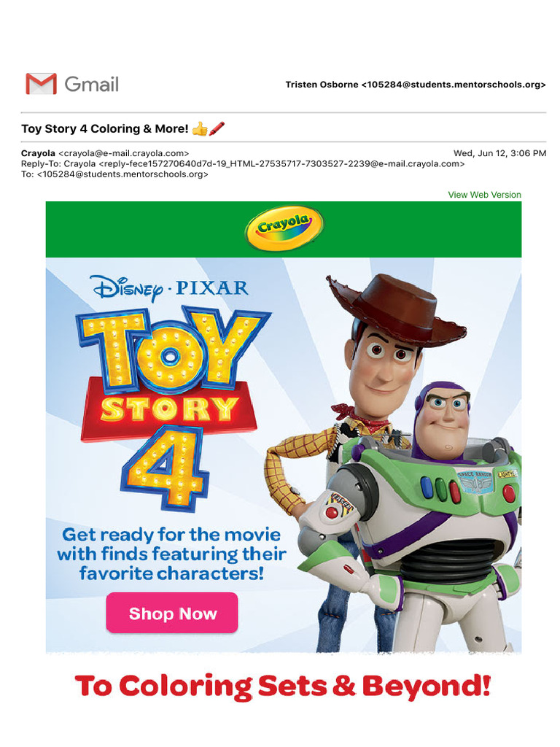Click the Gmail envelope logo icon
The width and height of the screenshot is (560, 747).
(x=41, y=84)
